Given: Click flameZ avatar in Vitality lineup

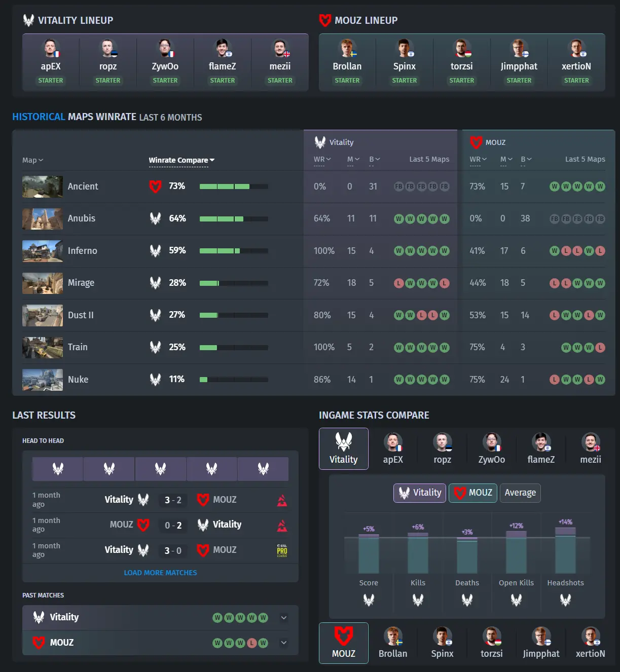Looking at the screenshot, I should point(223,49).
